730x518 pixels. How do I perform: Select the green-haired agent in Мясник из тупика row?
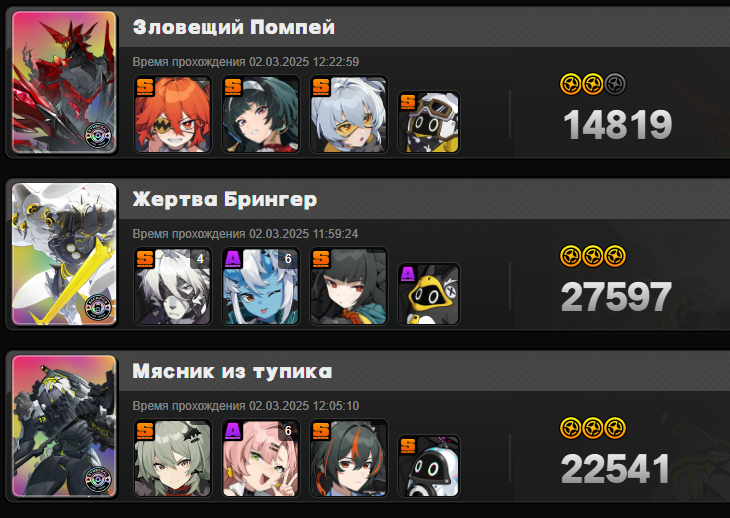173,458
